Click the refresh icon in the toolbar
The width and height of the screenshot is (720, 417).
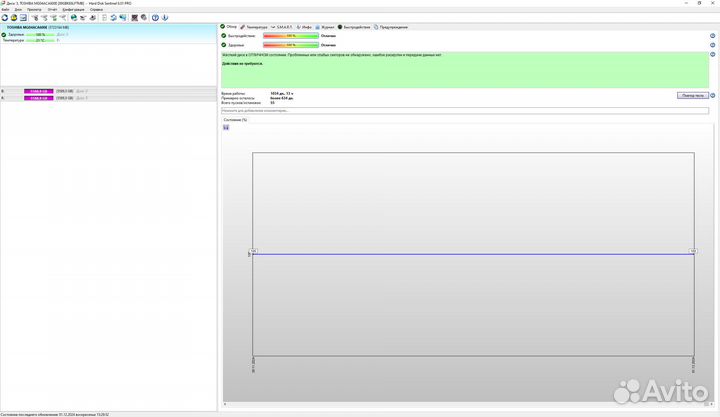4,17
